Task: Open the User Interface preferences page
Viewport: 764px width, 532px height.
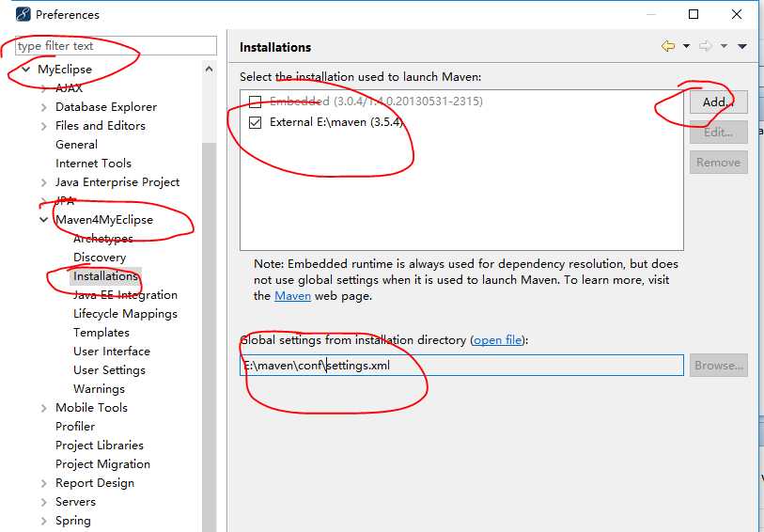Action: pos(112,352)
